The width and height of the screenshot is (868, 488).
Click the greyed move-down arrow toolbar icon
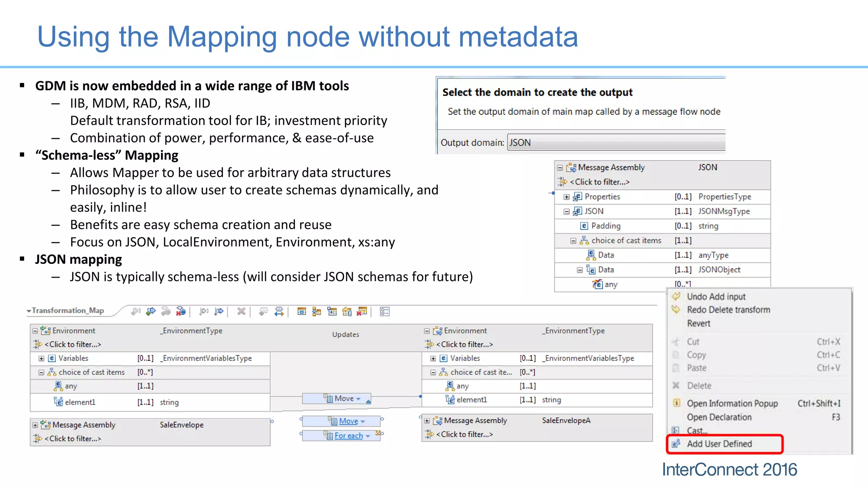point(204,311)
